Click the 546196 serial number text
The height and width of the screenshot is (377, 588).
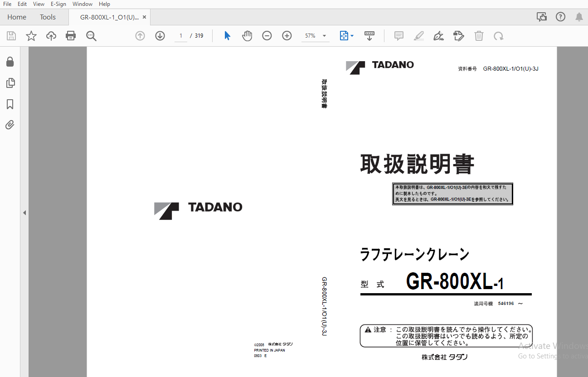click(x=506, y=304)
